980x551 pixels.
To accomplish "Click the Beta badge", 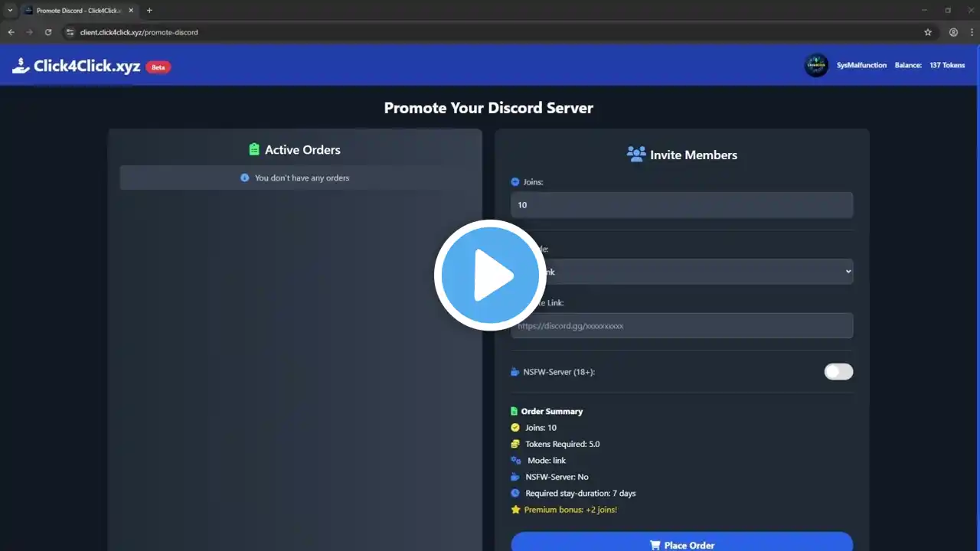I will [x=158, y=67].
